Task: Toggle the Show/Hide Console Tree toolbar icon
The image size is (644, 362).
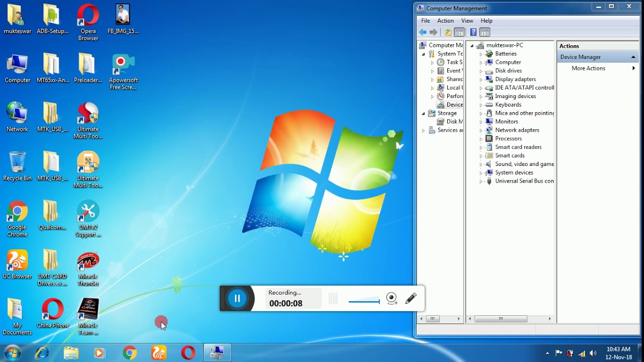Action: click(x=459, y=32)
